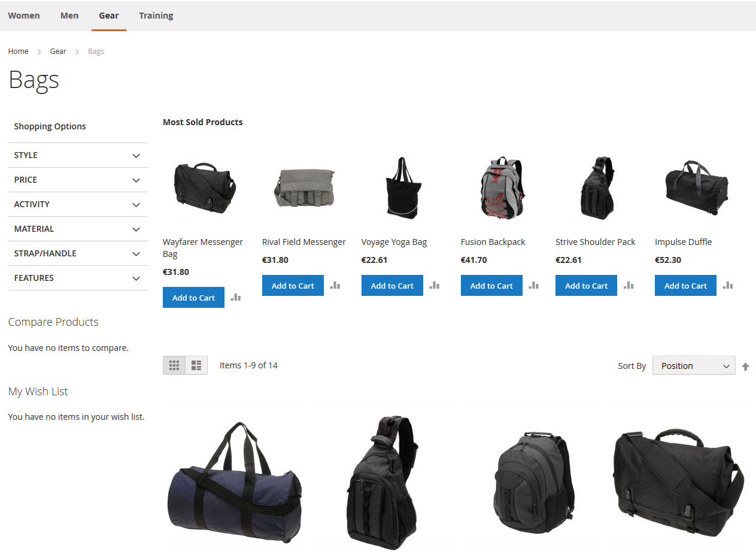The height and width of the screenshot is (554, 756).
Task: Click 'You have no items to compare.'
Action: coord(68,348)
